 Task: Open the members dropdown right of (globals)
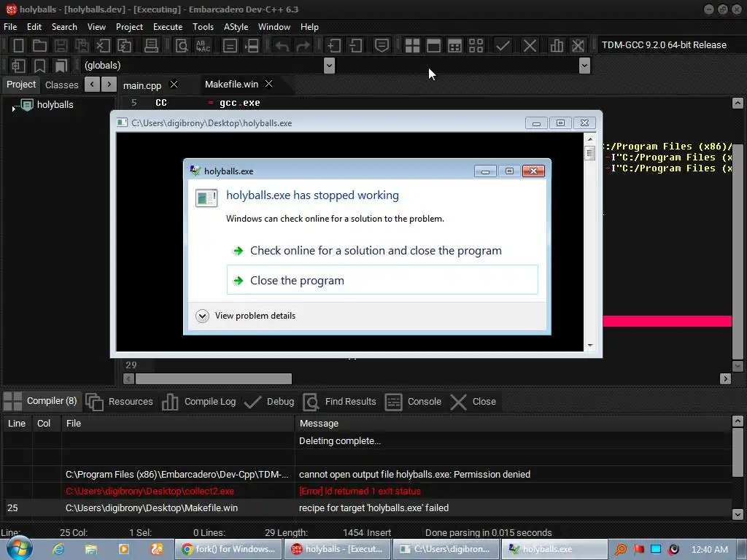[584, 65]
